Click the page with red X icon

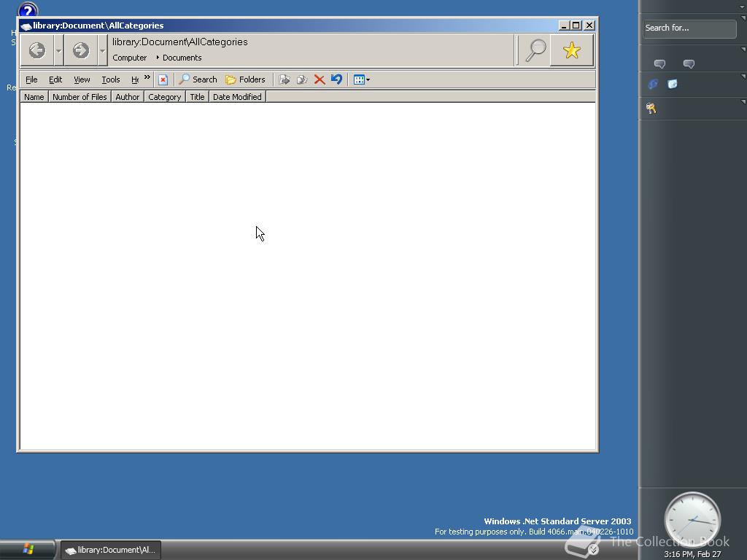coord(163,79)
